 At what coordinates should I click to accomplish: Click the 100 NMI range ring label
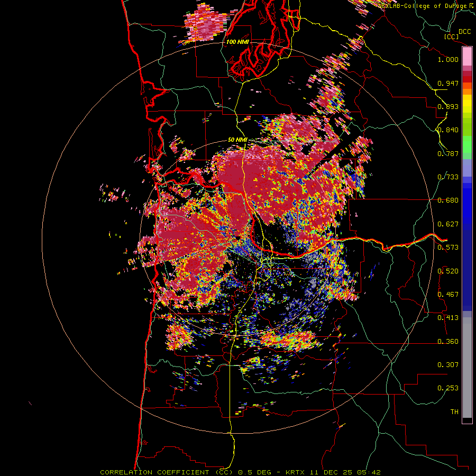237,42
